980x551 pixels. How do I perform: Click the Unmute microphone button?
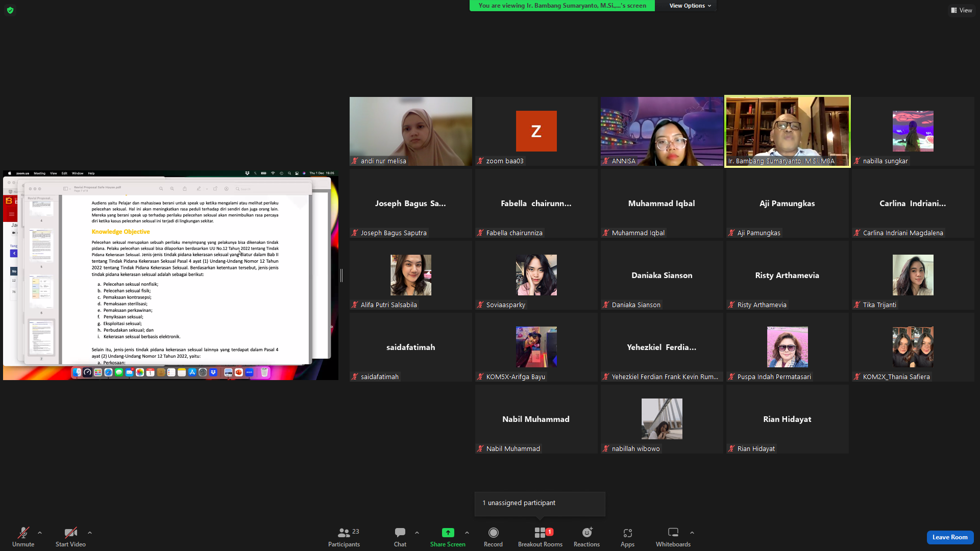tap(23, 537)
